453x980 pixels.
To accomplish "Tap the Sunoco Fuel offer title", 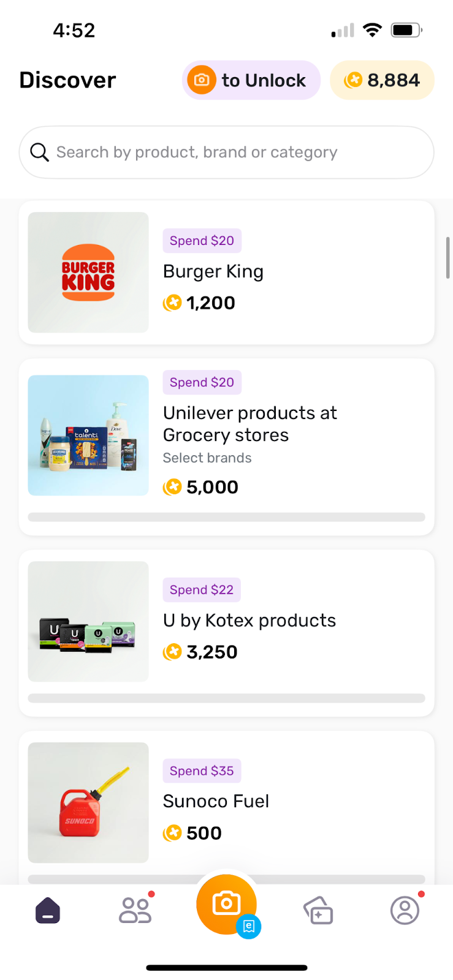I will 216,801.
